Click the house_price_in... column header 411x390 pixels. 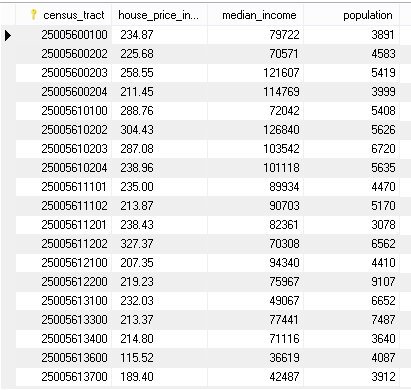158,15
